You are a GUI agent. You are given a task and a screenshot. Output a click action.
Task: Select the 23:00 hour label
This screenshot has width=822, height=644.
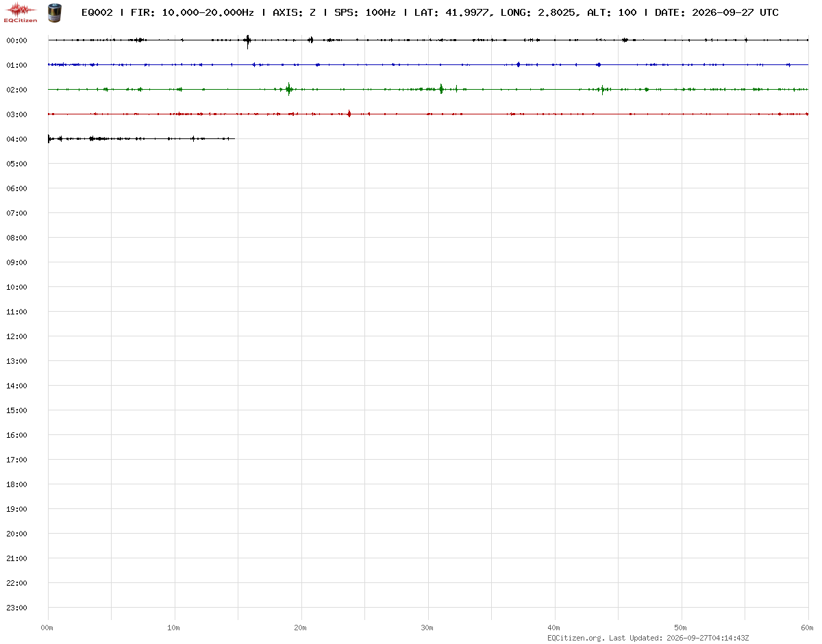16,608
